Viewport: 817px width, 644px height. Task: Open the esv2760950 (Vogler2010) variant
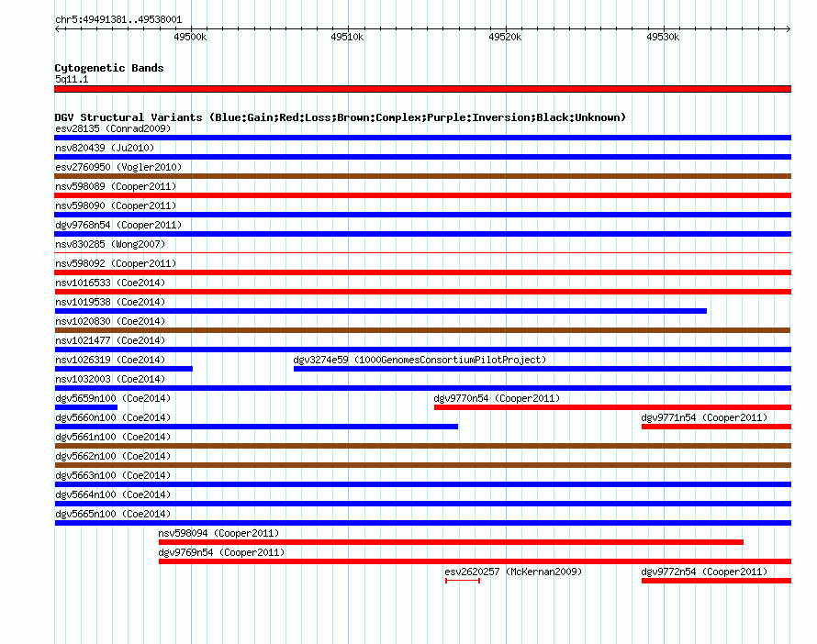pyautogui.click(x=118, y=167)
